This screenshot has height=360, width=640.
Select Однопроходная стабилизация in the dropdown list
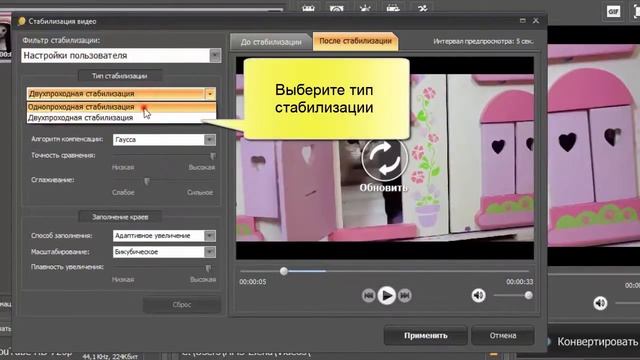pyautogui.click(x=121, y=107)
